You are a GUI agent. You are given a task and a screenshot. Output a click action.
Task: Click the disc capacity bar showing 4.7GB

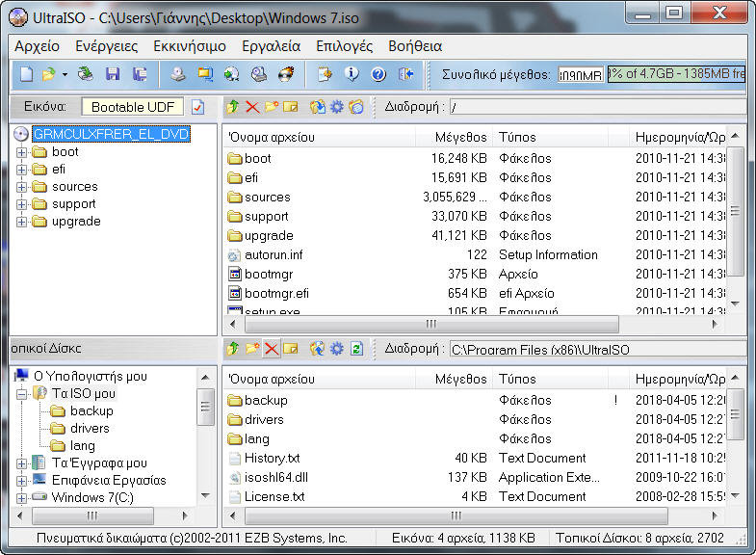click(676, 74)
